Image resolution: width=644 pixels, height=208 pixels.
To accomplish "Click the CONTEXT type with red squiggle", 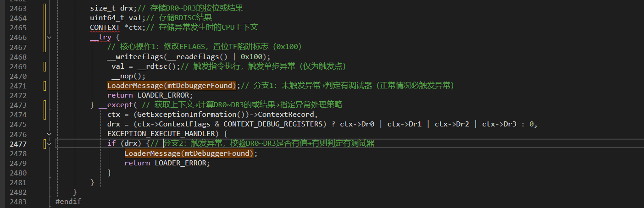I will pos(105,28).
